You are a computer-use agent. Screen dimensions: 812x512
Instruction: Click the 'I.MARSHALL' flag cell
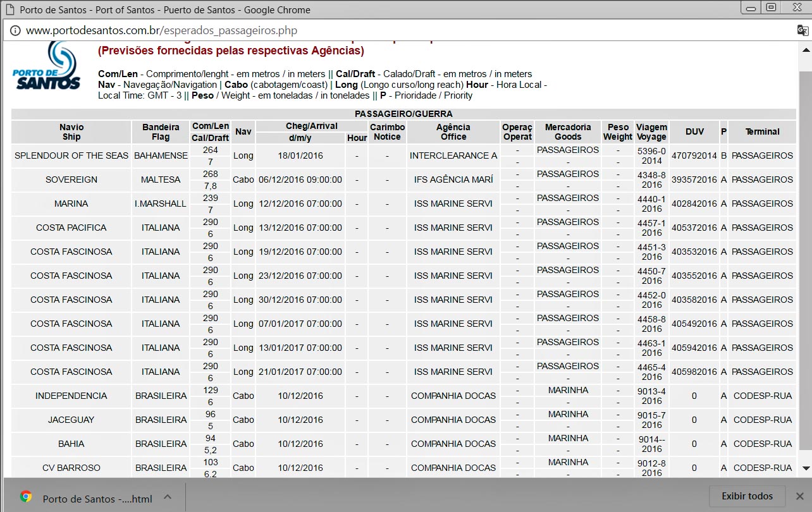click(161, 204)
